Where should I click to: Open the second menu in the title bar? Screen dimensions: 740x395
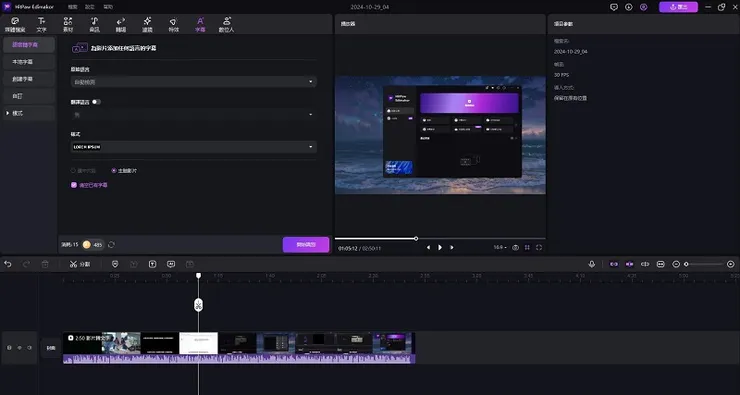pyautogui.click(x=90, y=7)
